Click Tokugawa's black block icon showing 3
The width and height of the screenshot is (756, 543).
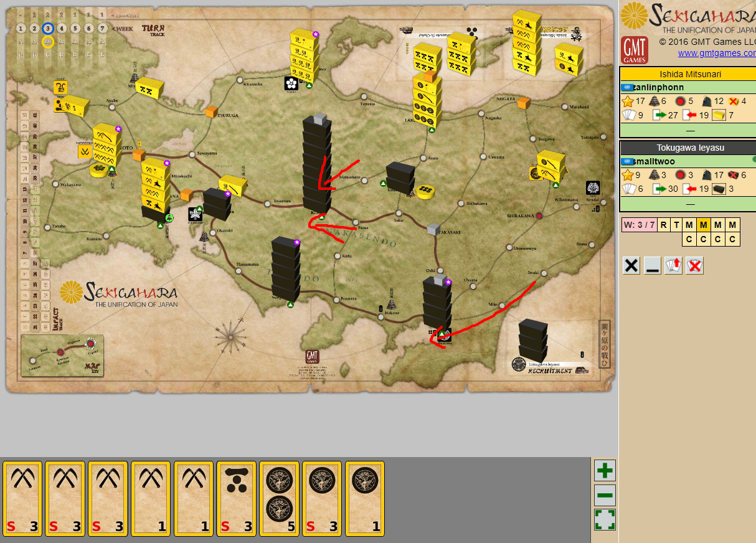(719, 189)
